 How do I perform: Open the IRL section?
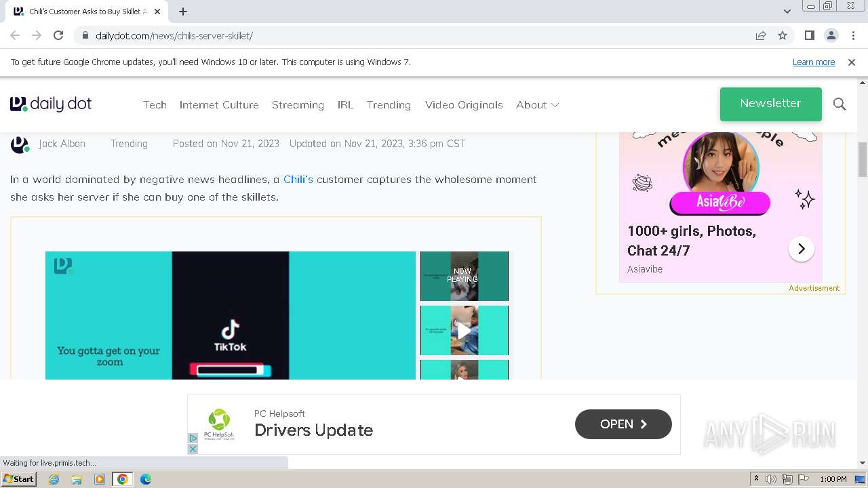pos(345,104)
